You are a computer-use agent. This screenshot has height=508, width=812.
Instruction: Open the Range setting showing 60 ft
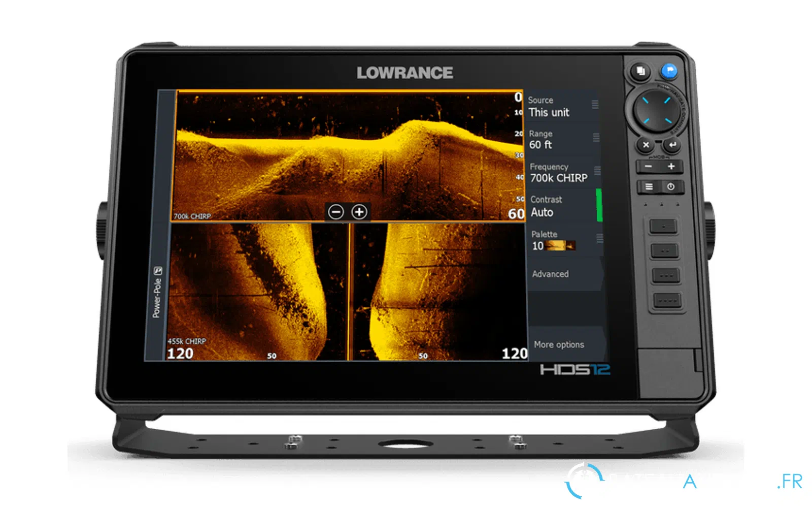[x=563, y=140]
